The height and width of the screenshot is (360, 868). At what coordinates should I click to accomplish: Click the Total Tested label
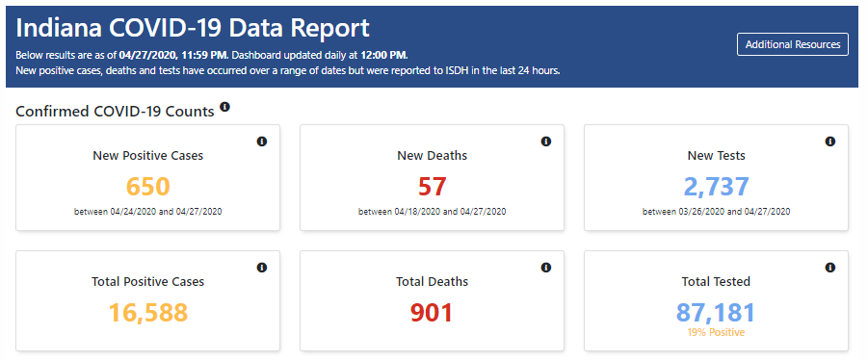coord(716,281)
